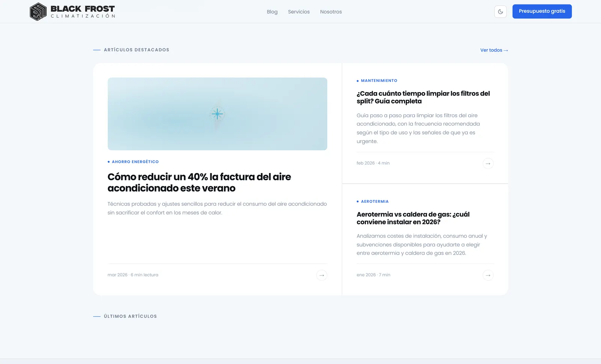Viewport: 601px width, 364px height.
Task: Click the 'mar 2026 · 6 min lectura' date text
Action: (x=133, y=275)
